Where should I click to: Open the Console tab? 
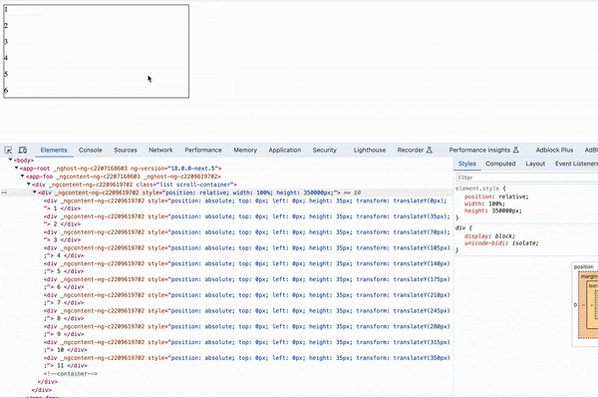pos(90,150)
